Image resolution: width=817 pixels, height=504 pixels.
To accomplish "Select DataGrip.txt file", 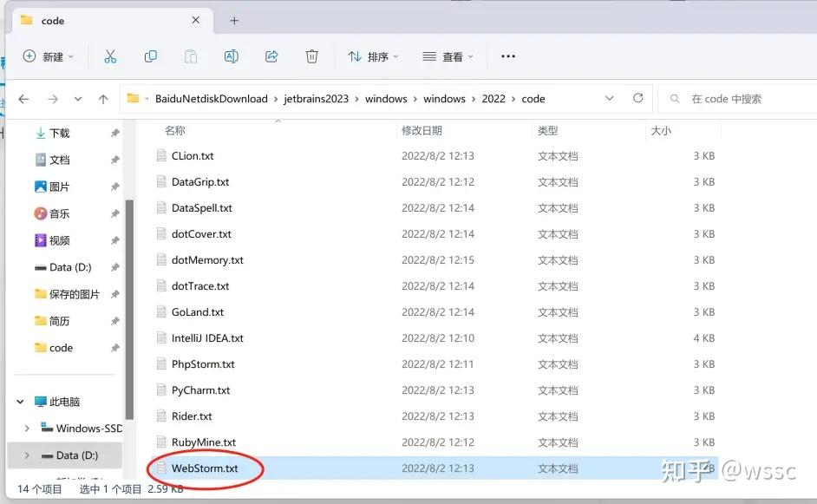I will 200,181.
